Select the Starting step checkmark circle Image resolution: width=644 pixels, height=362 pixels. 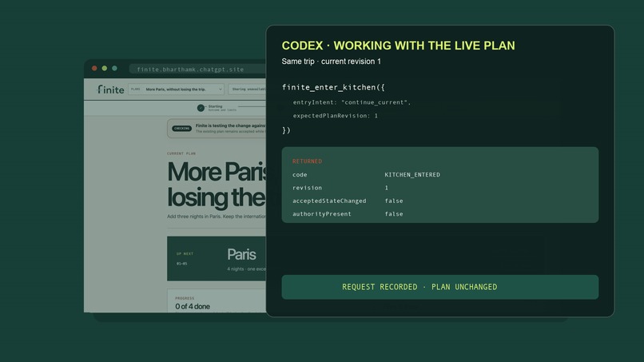pos(201,108)
